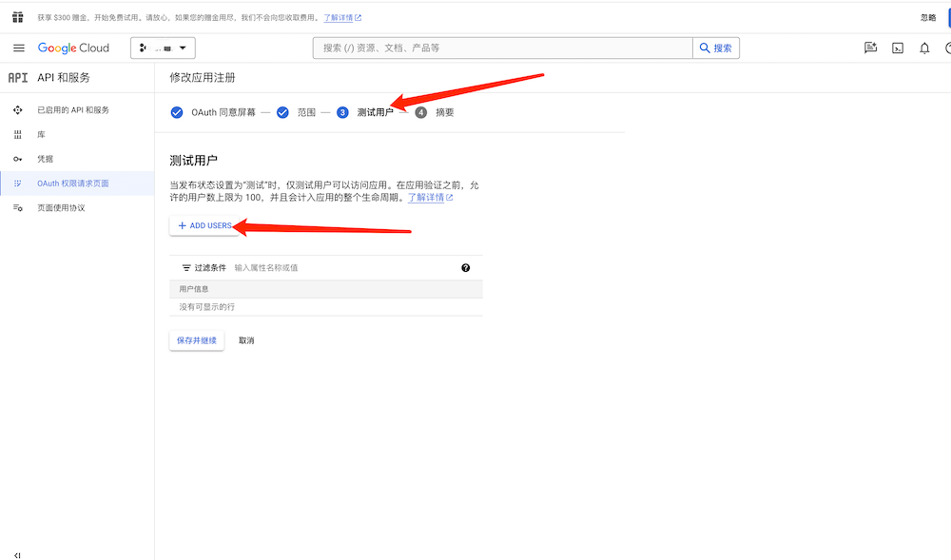Screen dimensions: 951x560
Task: Open the Cloud Shell terminal icon
Action: [x=897, y=48]
